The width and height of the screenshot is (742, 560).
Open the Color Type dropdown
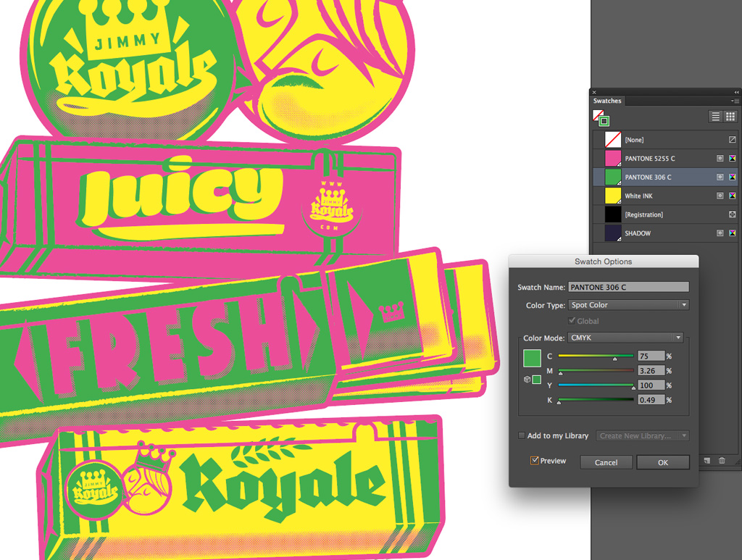coord(628,305)
